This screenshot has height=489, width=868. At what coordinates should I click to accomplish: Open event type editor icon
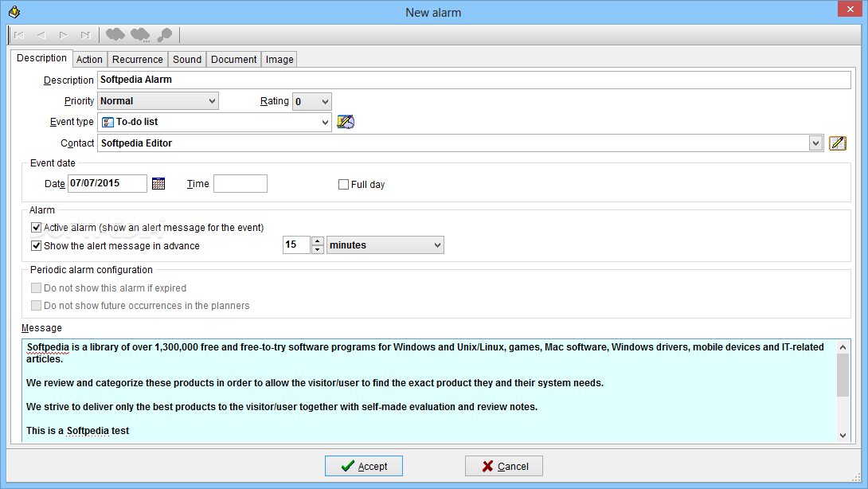click(346, 122)
